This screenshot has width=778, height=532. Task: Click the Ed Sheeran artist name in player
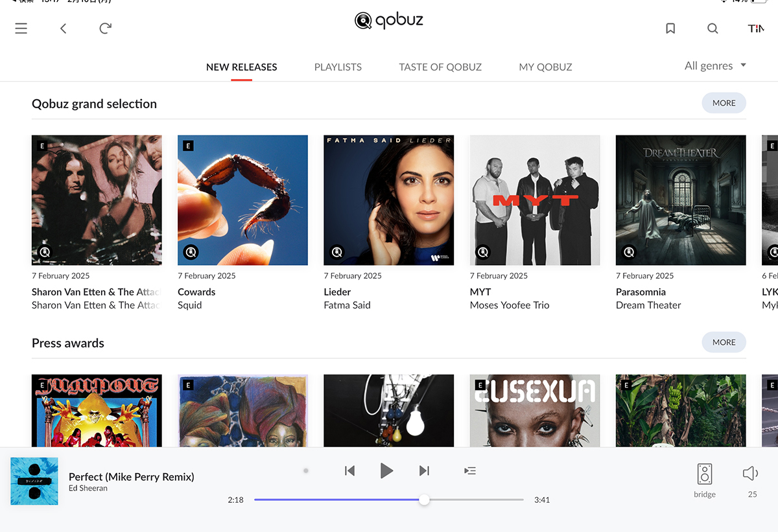tap(88, 489)
